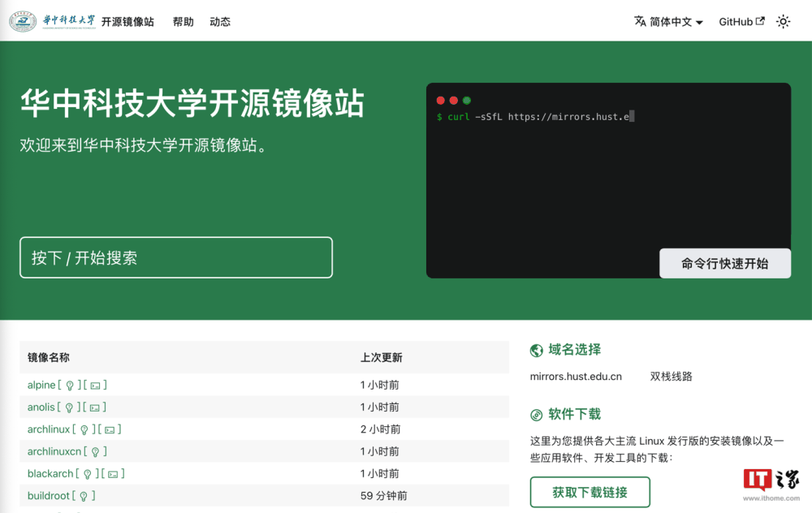Screen dimensions: 812x513
Task: Click the download icon beside 软件下载
Action: (x=537, y=414)
